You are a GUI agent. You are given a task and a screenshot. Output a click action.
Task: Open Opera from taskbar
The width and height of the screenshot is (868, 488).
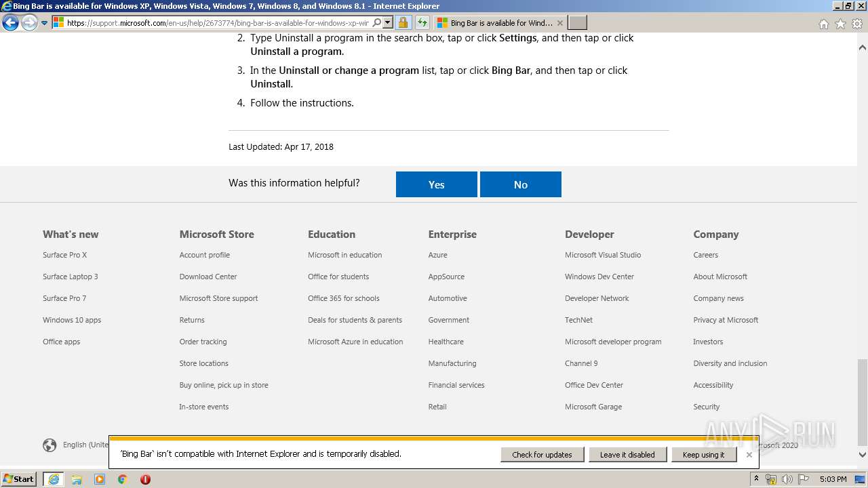pos(145,479)
